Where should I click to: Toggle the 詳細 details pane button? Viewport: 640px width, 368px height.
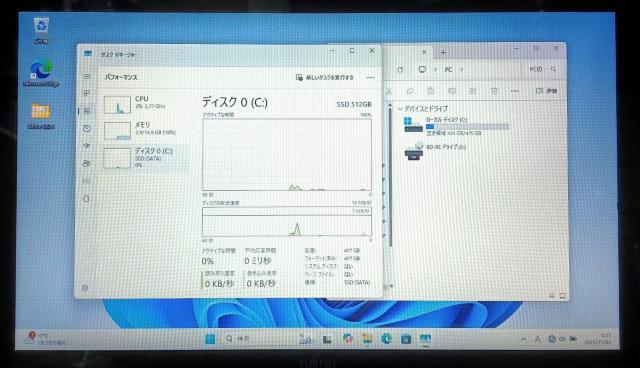[x=547, y=91]
